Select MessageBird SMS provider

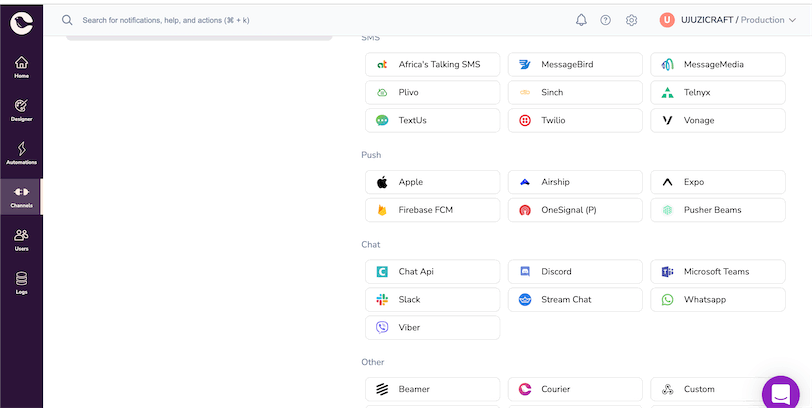[x=575, y=64]
